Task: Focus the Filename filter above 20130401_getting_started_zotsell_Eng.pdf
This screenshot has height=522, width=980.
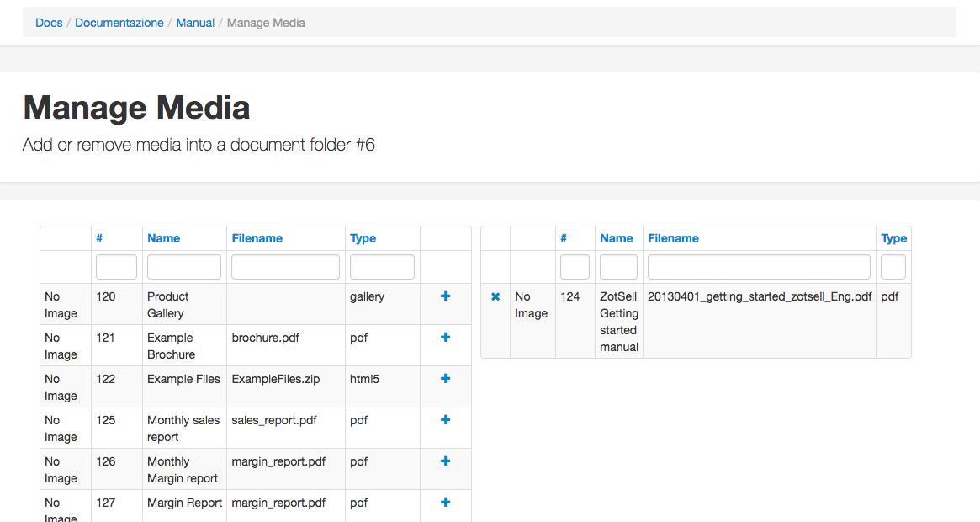Action: pyautogui.click(x=760, y=267)
